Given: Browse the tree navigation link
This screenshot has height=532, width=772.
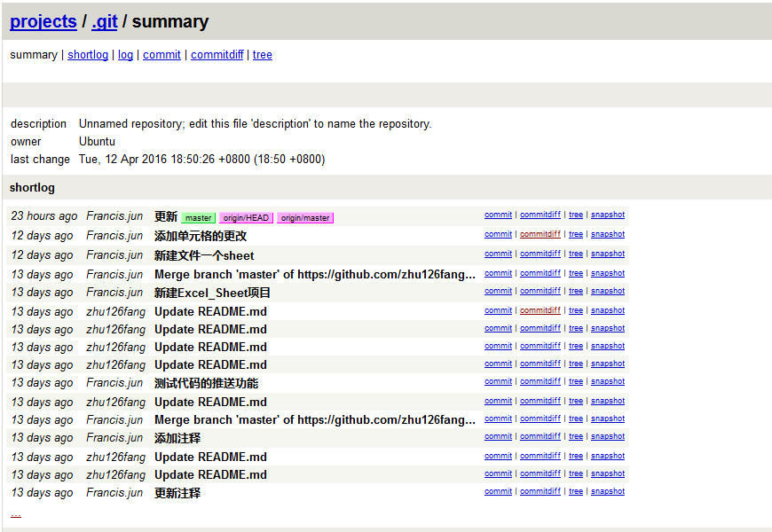Looking at the screenshot, I should pos(263,55).
